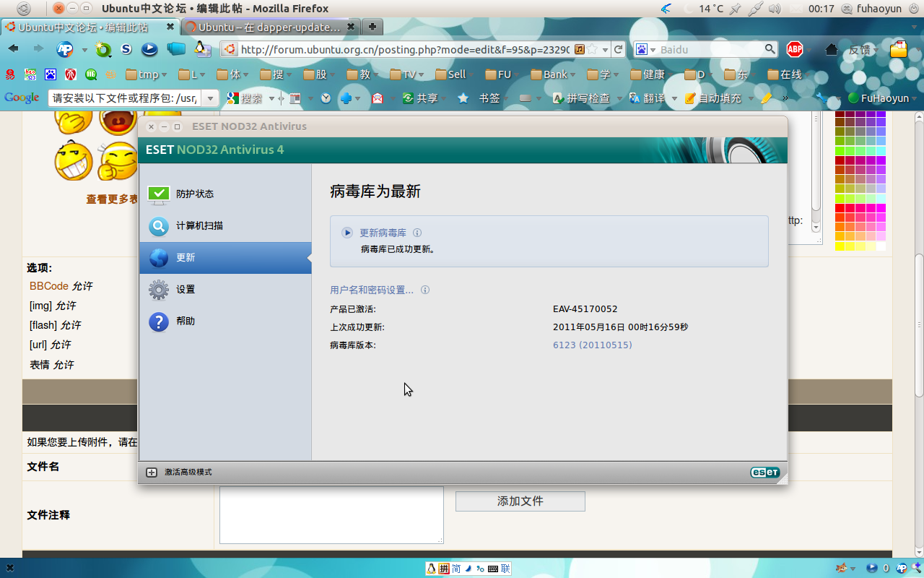Viewport: 924px width, 578px height.
Task: Click the 更新病毒库 update link
Action: click(x=383, y=233)
